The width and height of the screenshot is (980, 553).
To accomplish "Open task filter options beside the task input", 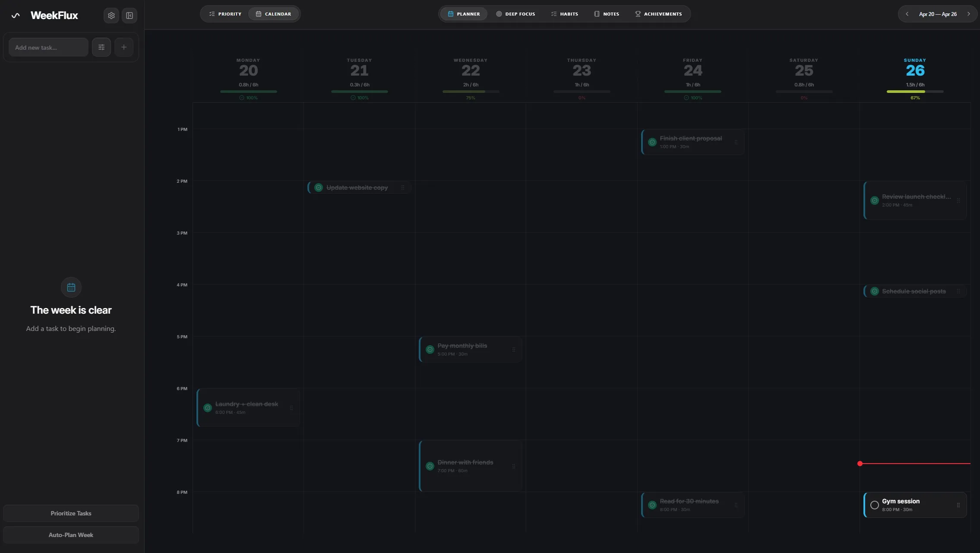I will click(x=101, y=47).
